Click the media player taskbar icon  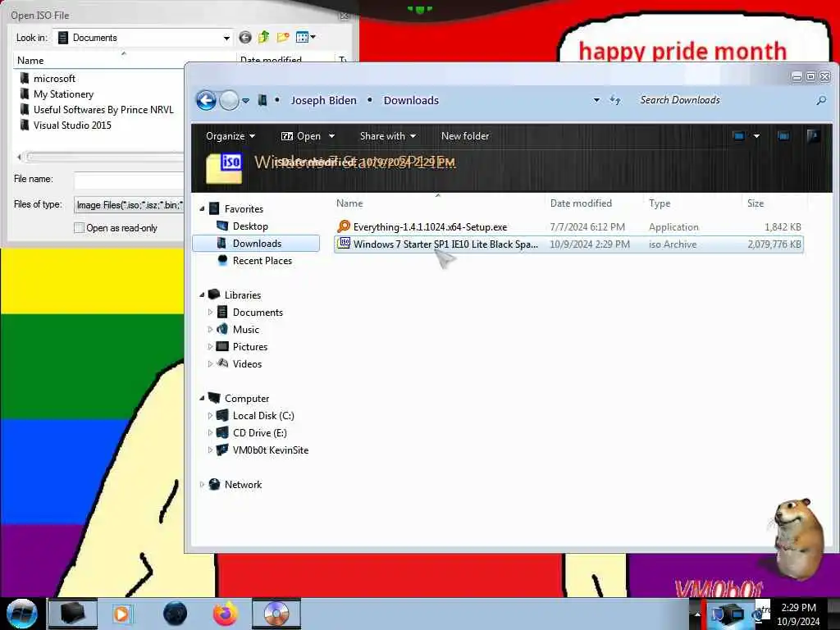[122, 614]
